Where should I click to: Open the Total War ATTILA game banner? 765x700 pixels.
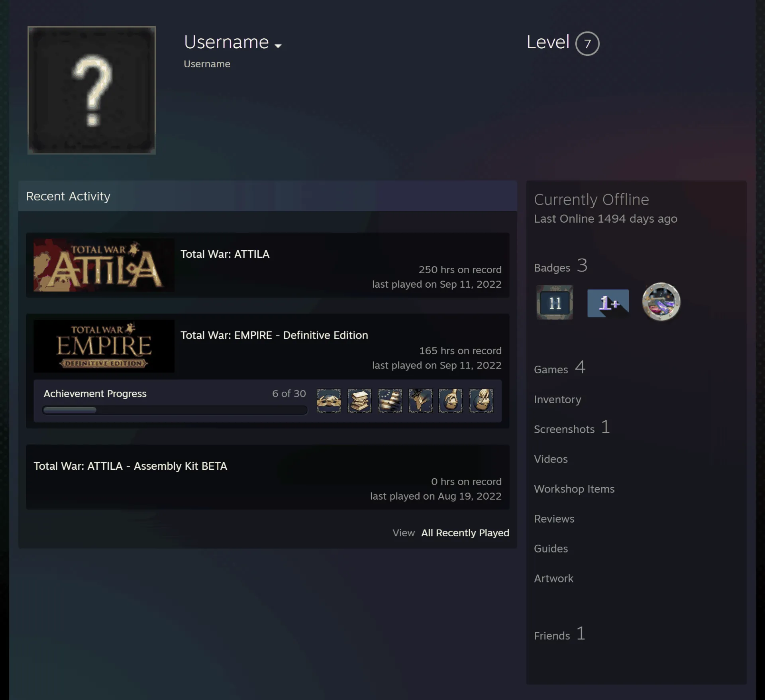104,265
